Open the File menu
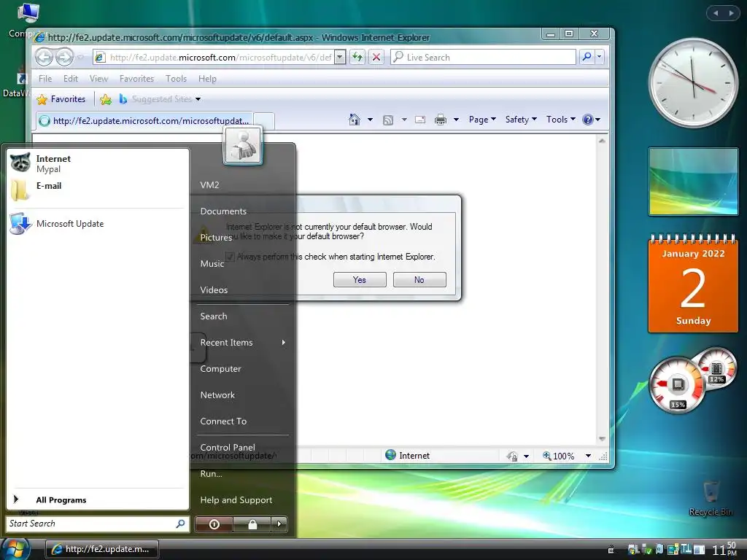 point(45,79)
